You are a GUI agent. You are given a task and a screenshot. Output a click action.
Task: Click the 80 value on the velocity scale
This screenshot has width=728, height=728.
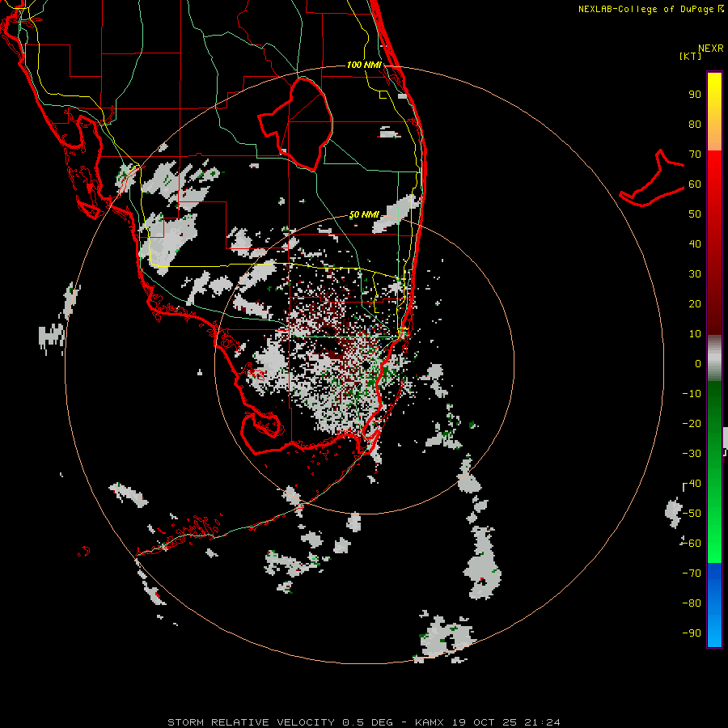[x=695, y=125]
